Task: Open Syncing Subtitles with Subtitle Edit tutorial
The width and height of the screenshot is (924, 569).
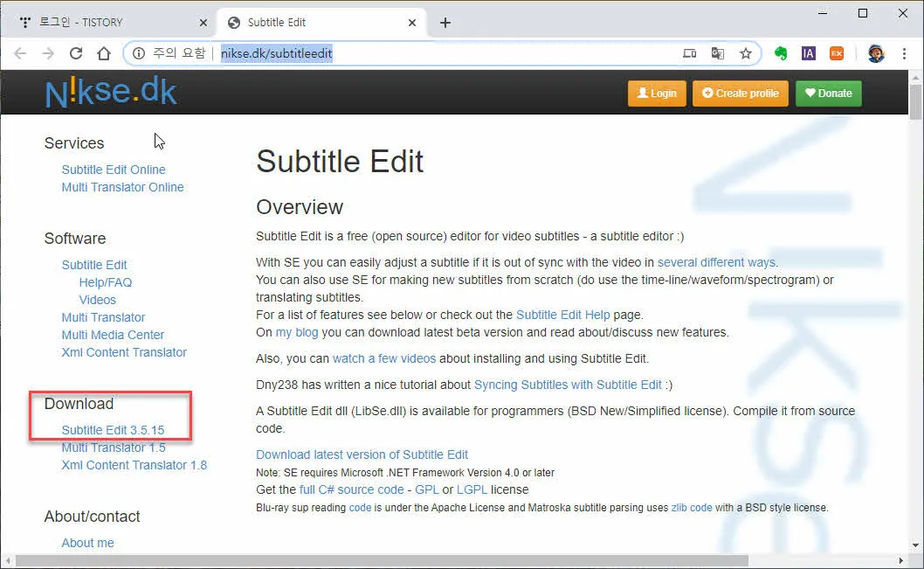Action: pyautogui.click(x=568, y=385)
